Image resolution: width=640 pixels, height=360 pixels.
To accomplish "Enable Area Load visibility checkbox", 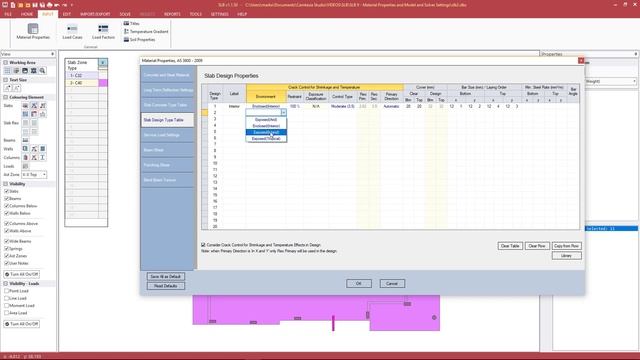I will coord(6,313).
